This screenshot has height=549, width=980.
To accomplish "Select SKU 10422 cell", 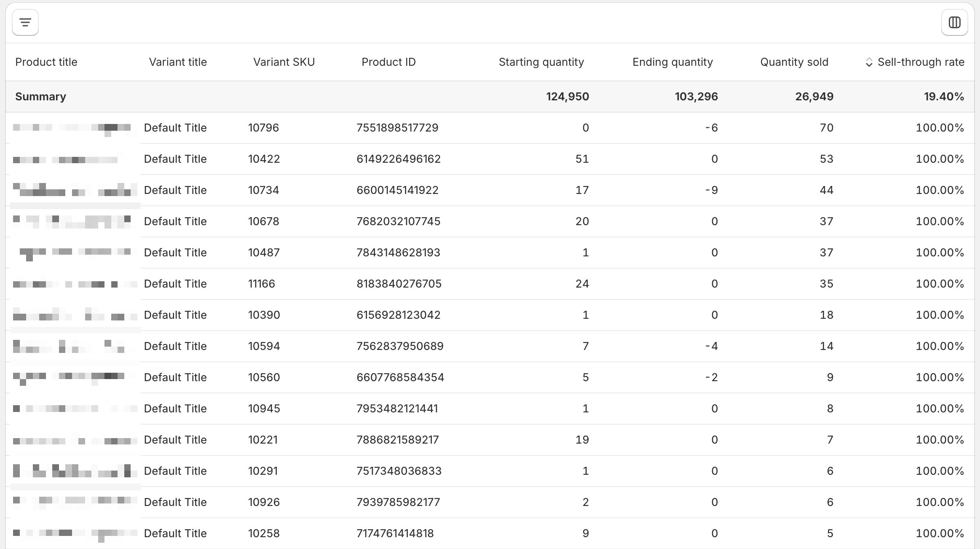I will pos(264,159).
